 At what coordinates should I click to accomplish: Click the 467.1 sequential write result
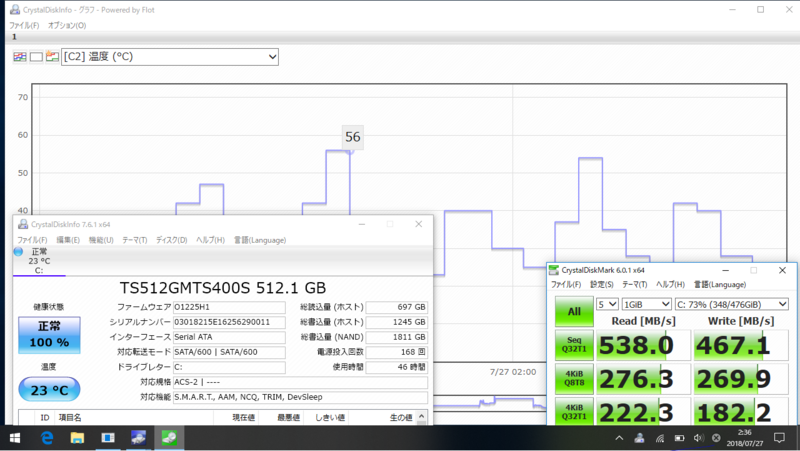coord(741,345)
